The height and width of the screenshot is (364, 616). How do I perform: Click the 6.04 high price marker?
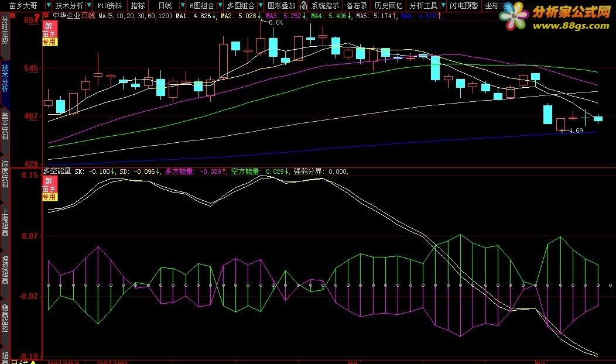click(x=276, y=23)
